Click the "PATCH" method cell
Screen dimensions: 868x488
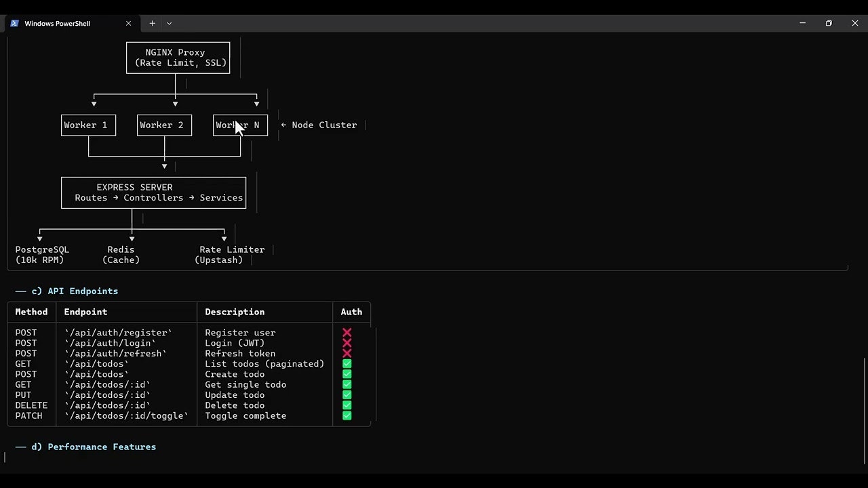point(28,415)
